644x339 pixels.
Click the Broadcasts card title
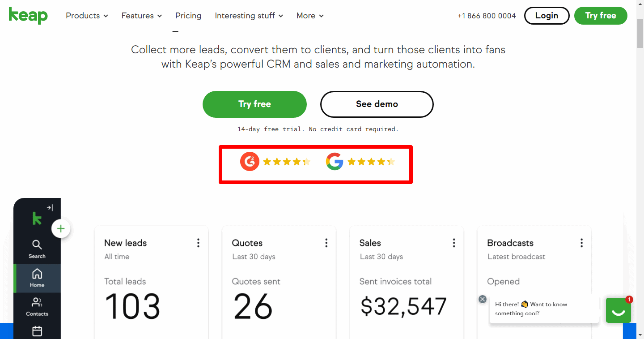(510, 243)
